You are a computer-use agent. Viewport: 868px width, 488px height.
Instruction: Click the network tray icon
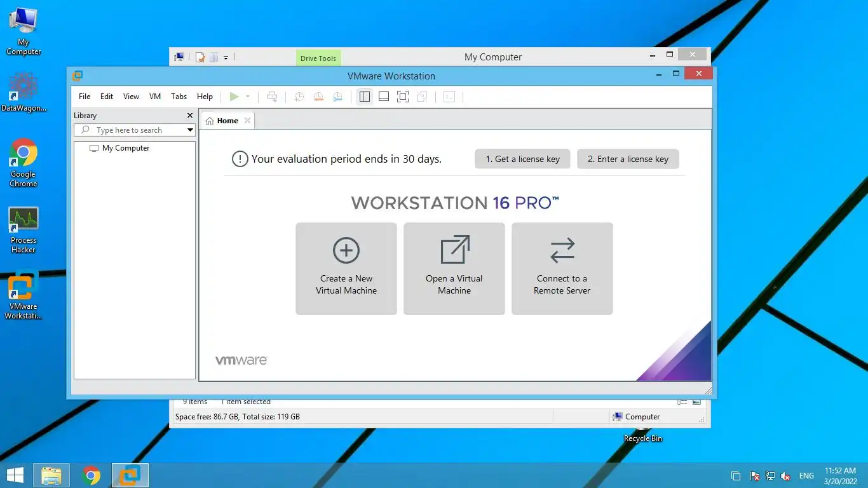tap(770, 476)
